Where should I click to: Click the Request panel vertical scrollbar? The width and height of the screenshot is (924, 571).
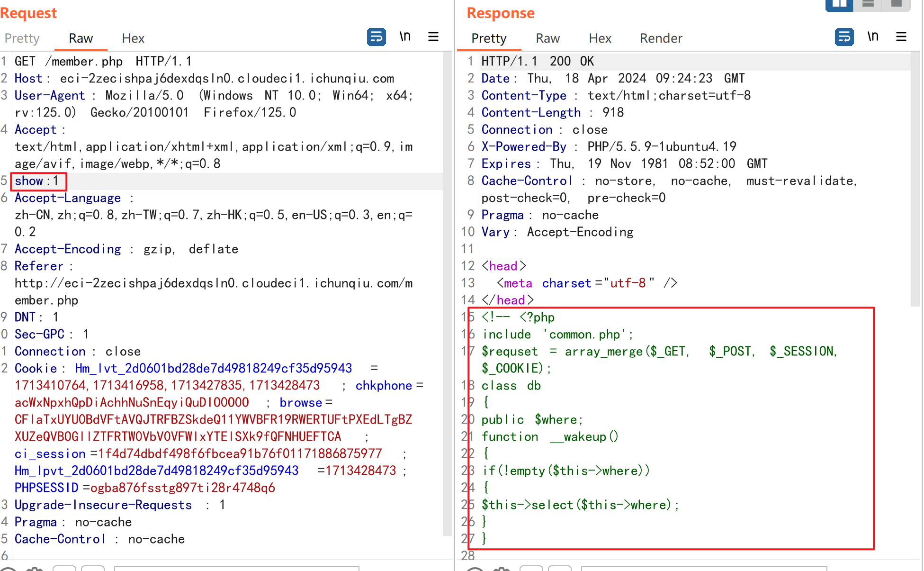(447, 294)
